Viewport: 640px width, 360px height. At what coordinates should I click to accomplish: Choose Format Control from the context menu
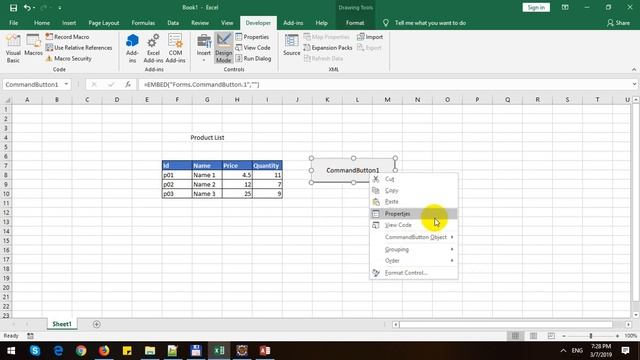(413, 273)
